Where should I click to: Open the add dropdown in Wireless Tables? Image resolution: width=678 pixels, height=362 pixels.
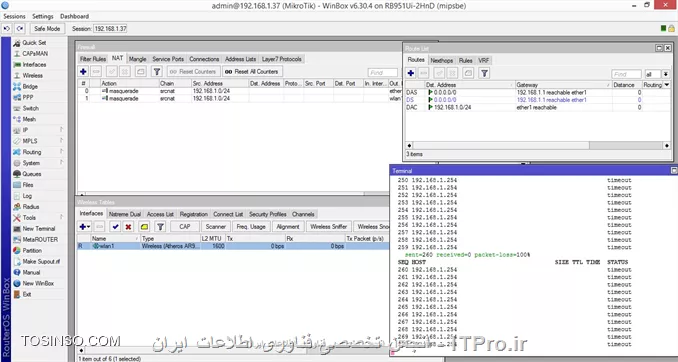pyautogui.click(x=84, y=227)
